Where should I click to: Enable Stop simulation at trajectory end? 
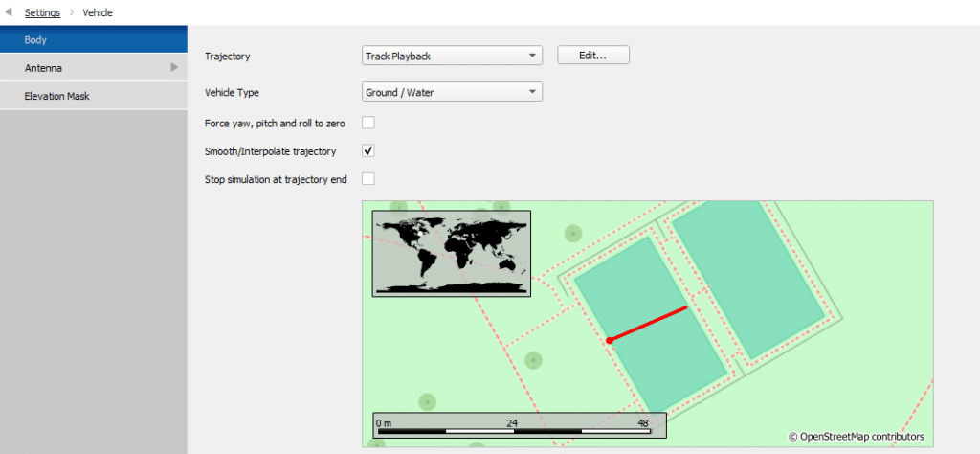click(368, 179)
